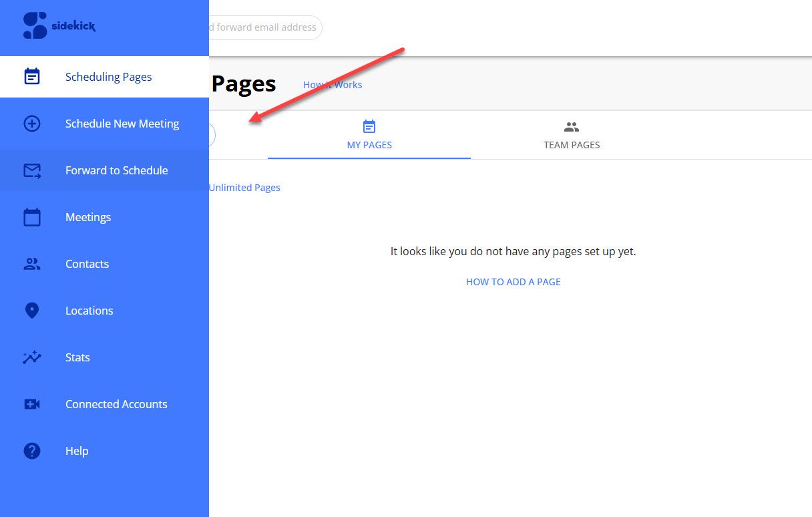The image size is (812, 517).
Task: Click the Connected Accounts video camera icon
Action: (x=31, y=404)
